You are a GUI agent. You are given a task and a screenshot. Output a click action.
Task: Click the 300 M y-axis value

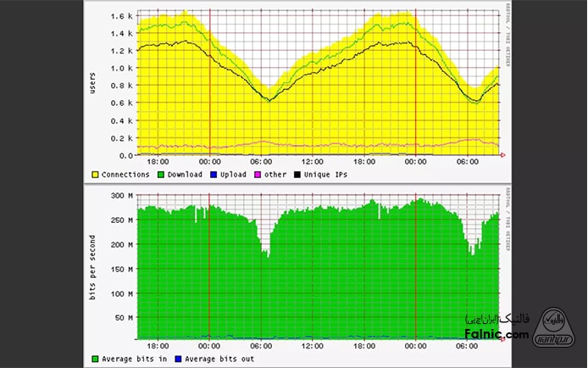124,196
